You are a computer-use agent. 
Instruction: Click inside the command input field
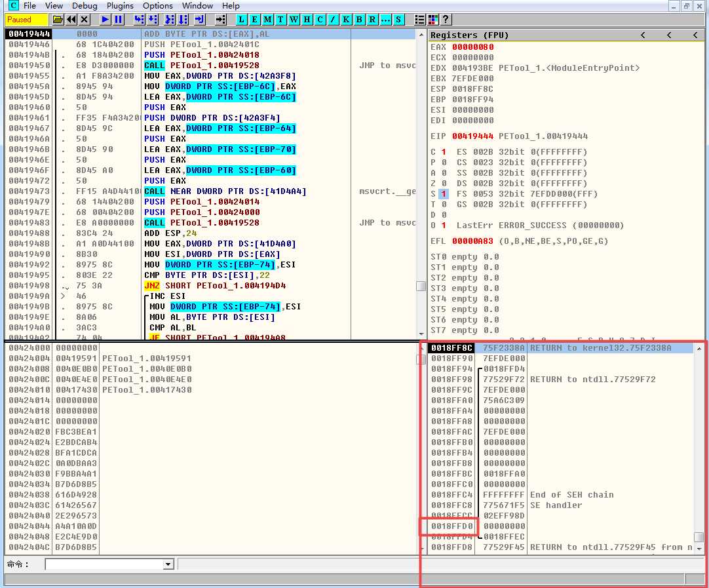(x=104, y=564)
